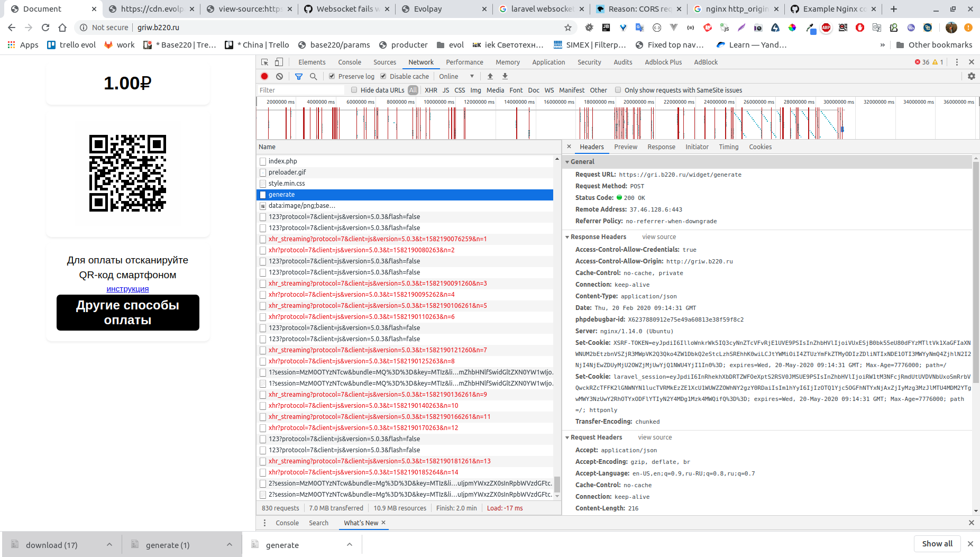The image size is (980, 557).
Task: Toggle the Disable cache checkbox
Action: click(x=383, y=76)
